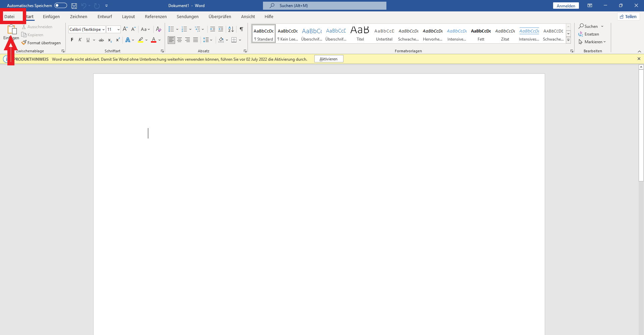
Task: Open font name Calibri dropdown
Action: 104,30
